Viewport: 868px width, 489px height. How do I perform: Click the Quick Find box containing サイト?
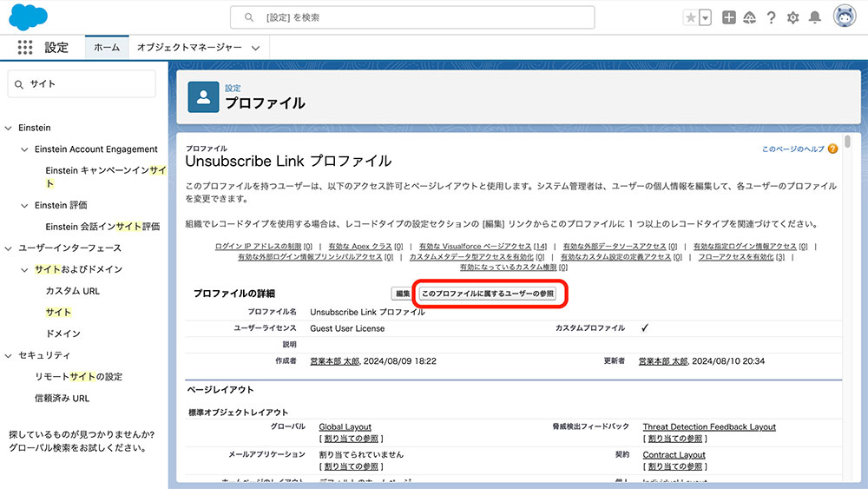point(82,84)
